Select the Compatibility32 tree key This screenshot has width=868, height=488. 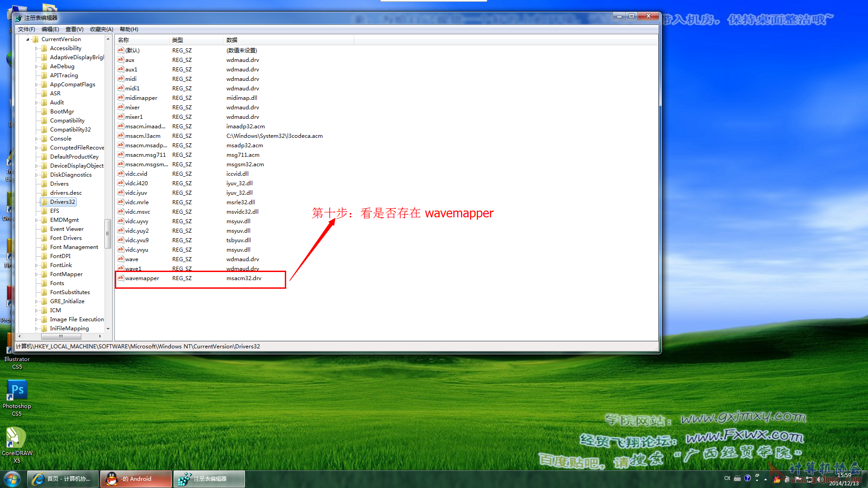click(x=71, y=130)
